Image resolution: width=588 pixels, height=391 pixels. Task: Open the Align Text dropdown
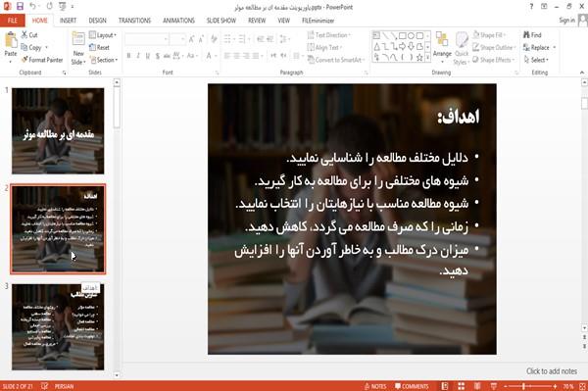click(324, 47)
